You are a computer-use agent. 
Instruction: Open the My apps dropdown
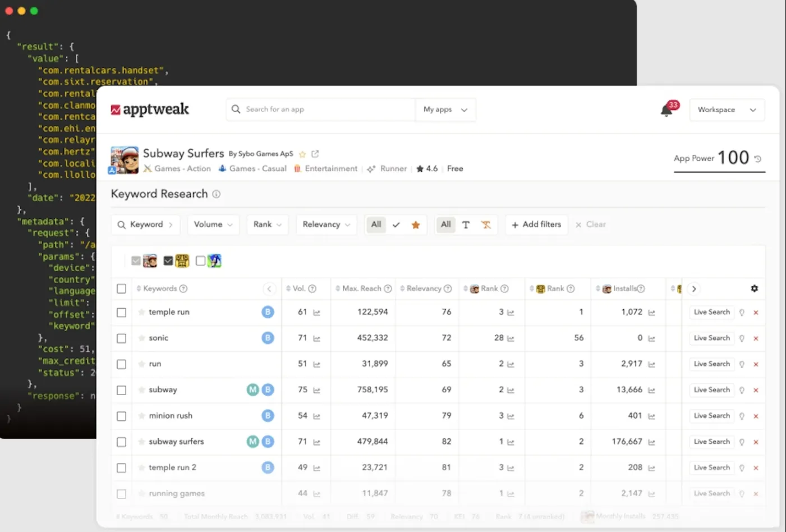[445, 109]
